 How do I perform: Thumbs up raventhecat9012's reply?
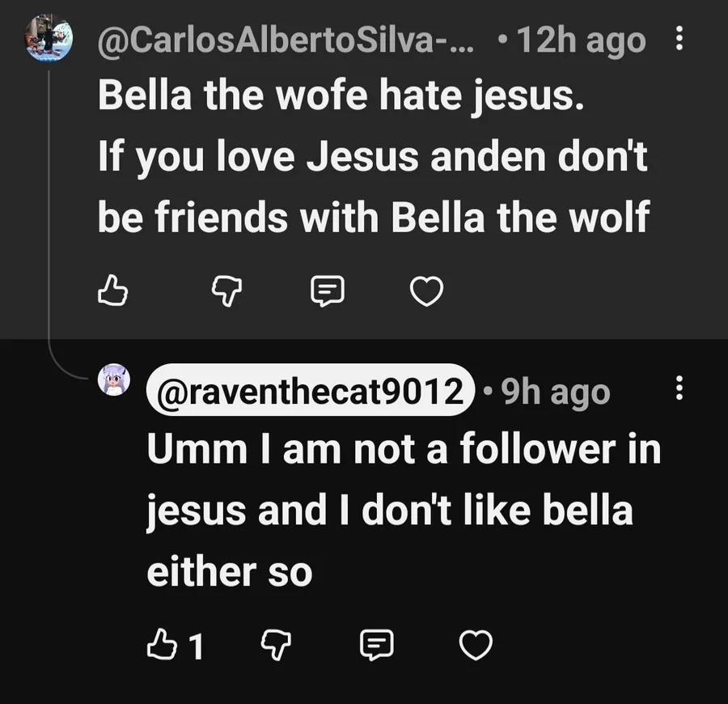coord(159,645)
